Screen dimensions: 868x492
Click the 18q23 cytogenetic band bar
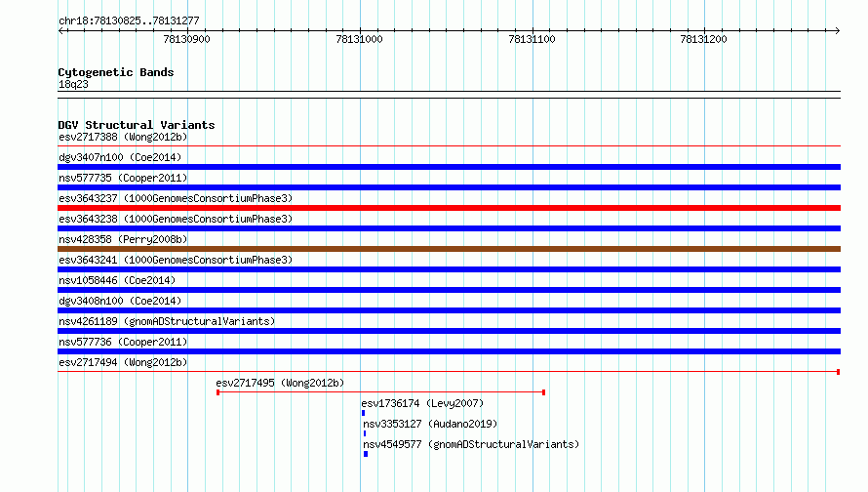click(x=449, y=95)
